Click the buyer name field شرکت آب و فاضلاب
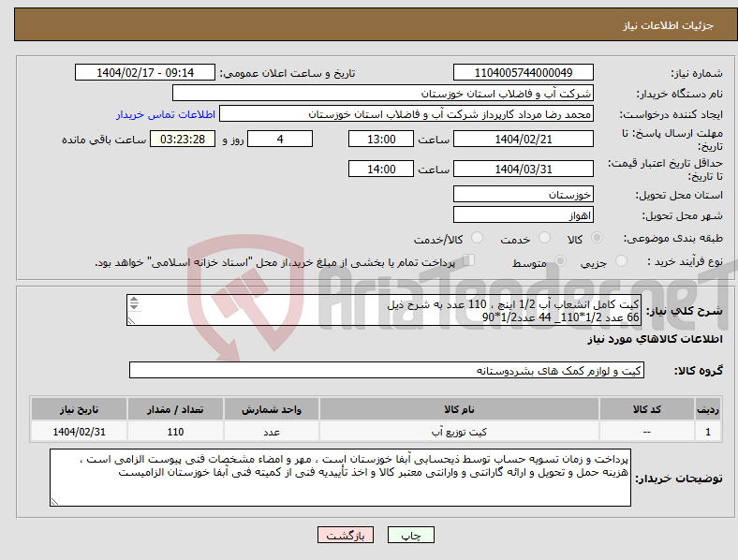Image resolution: width=738 pixels, height=560 pixels. (x=383, y=93)
